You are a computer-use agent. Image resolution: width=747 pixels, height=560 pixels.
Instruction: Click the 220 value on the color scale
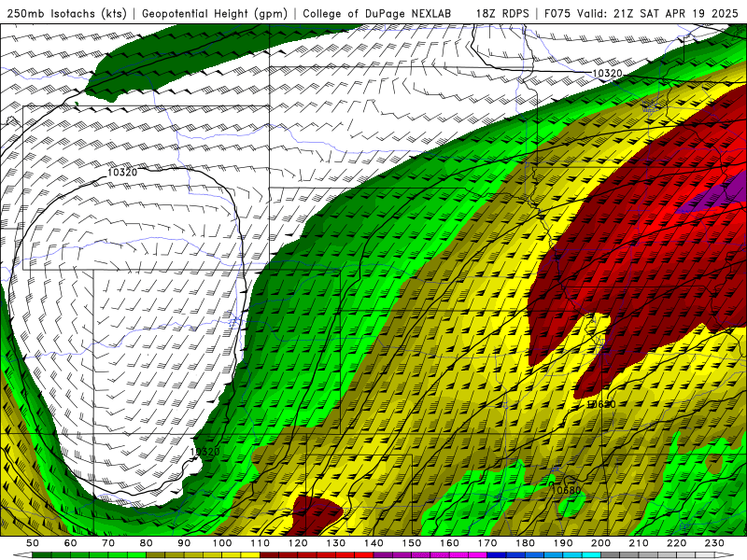pos(676,543)
